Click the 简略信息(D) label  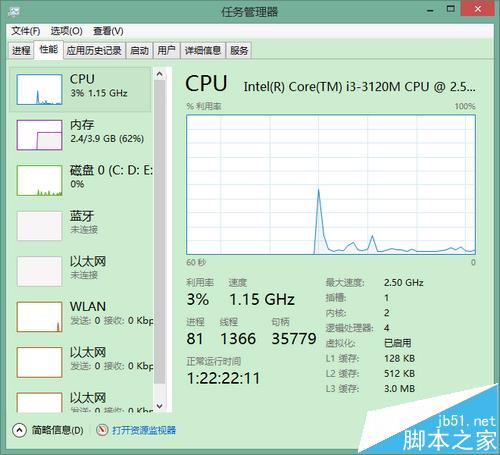[x=58, y=430]
